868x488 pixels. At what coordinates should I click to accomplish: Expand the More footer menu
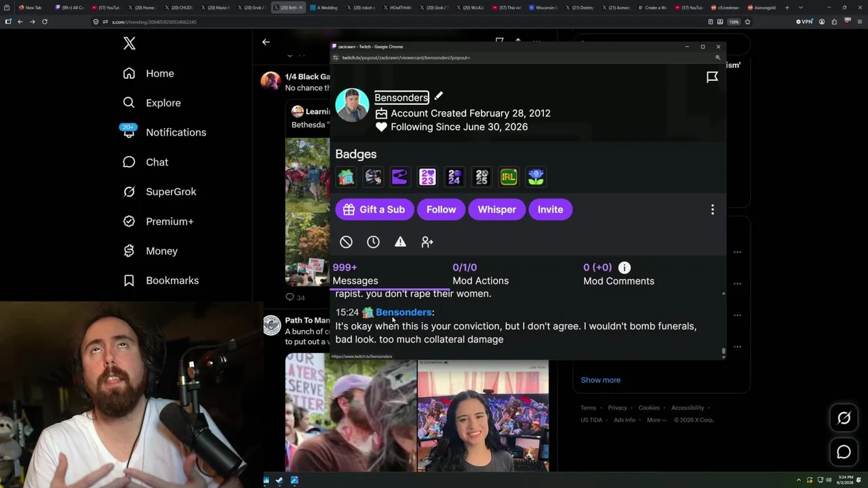(x=656, y=420)
